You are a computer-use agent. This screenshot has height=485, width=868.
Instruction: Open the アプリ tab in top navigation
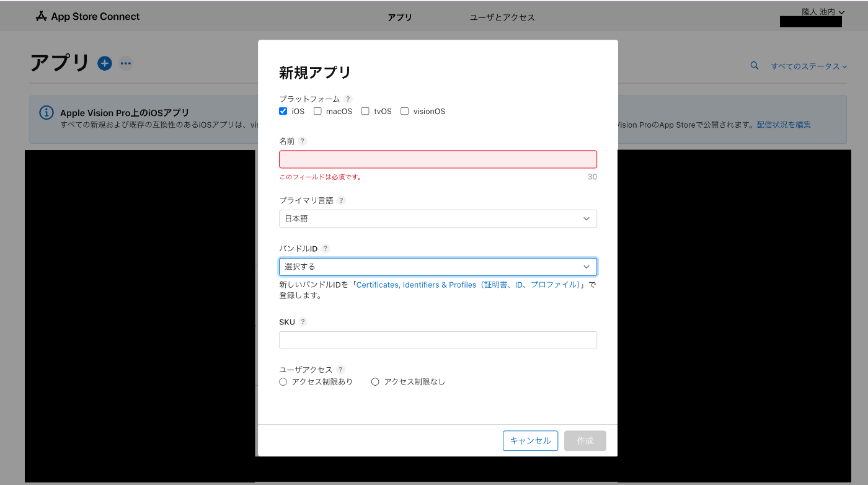coord(400,17)
